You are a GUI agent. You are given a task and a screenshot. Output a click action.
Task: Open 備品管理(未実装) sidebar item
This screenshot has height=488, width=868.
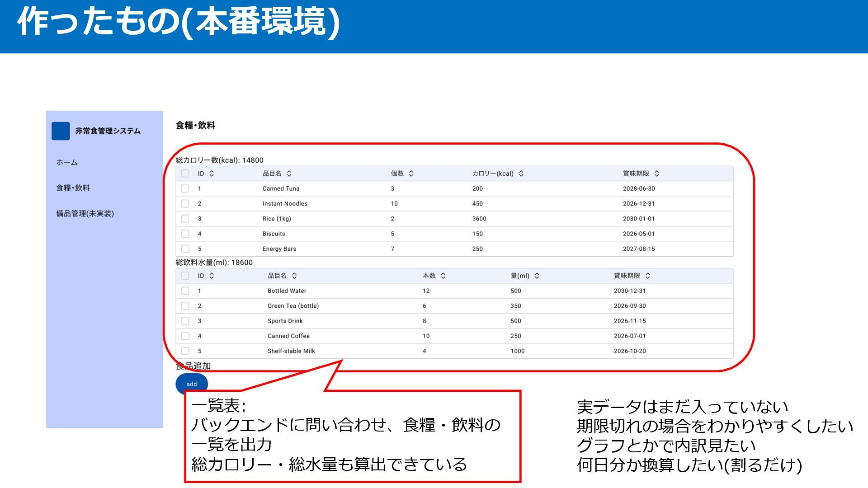tap(85, 214)
